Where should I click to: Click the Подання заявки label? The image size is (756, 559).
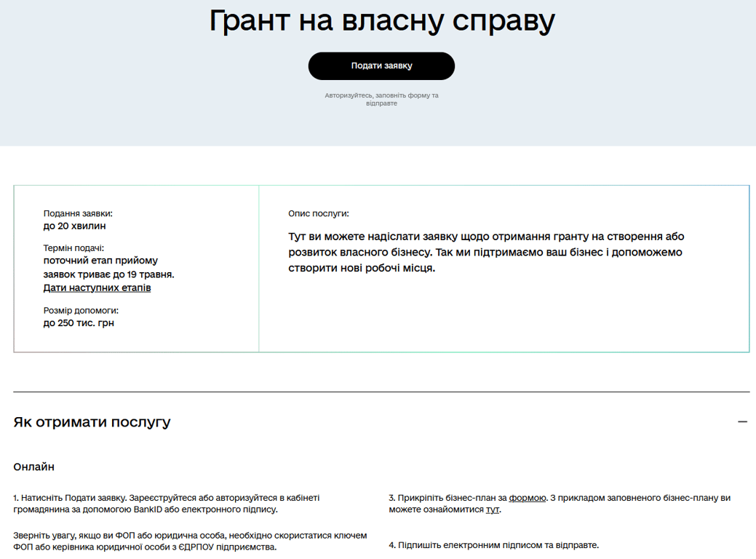tap(78, 213)
